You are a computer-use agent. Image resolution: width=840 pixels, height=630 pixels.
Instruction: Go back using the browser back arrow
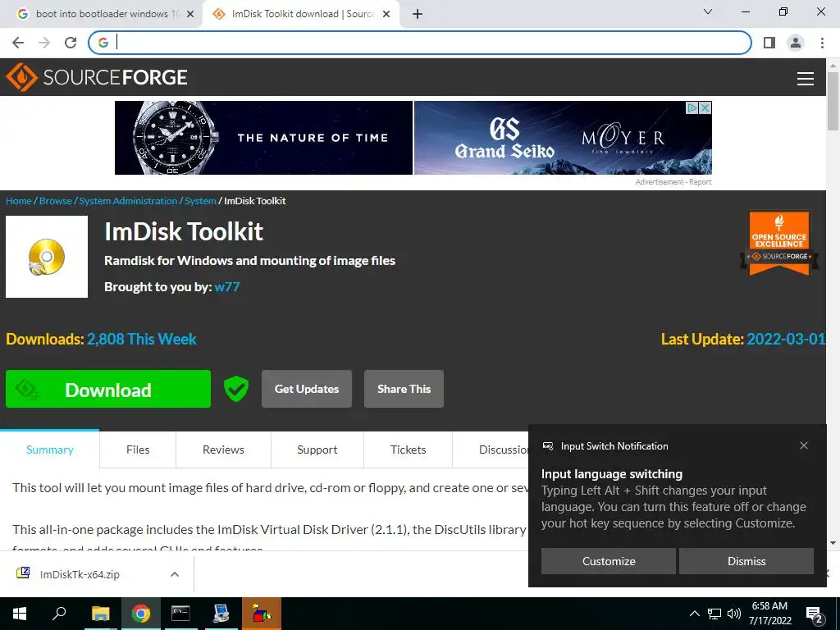(18, 43)
